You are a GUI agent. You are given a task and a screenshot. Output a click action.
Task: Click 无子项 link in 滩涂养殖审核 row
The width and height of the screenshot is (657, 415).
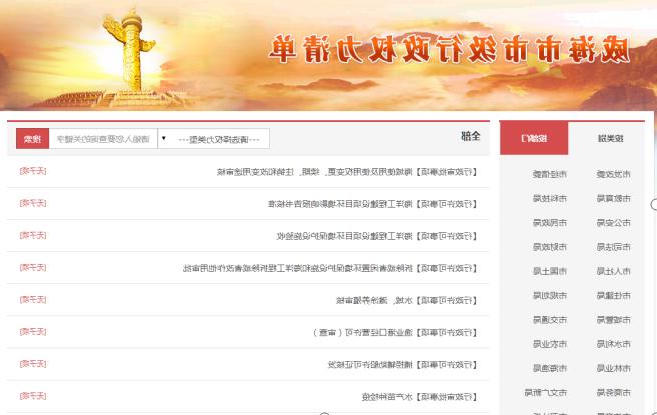pyautogui.click(x=33, y=299)
